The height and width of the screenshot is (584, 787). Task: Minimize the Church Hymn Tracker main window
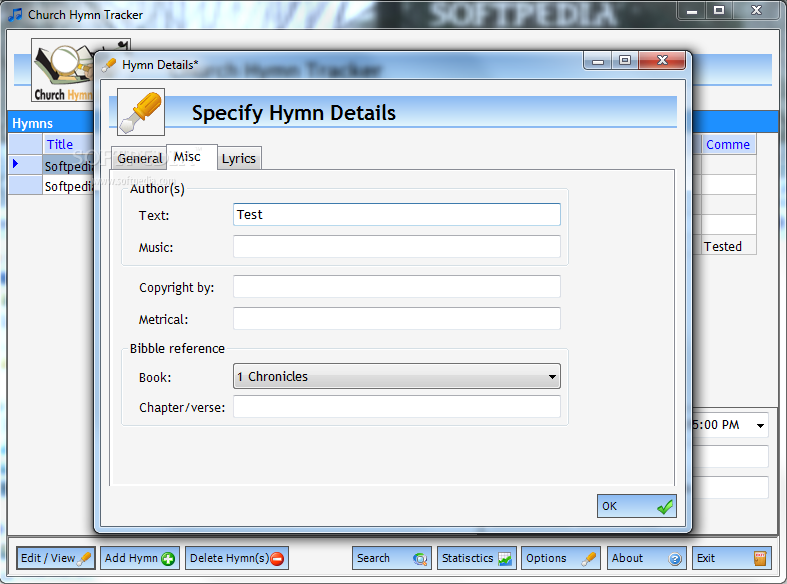[x=692, y=11]
